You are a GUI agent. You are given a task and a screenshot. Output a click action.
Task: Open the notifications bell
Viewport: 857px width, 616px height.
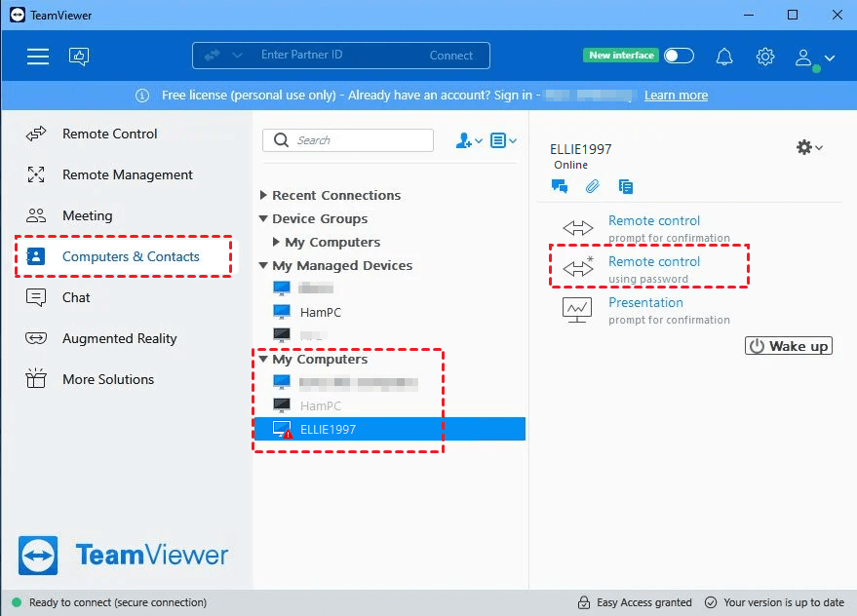tap(724, 57)
